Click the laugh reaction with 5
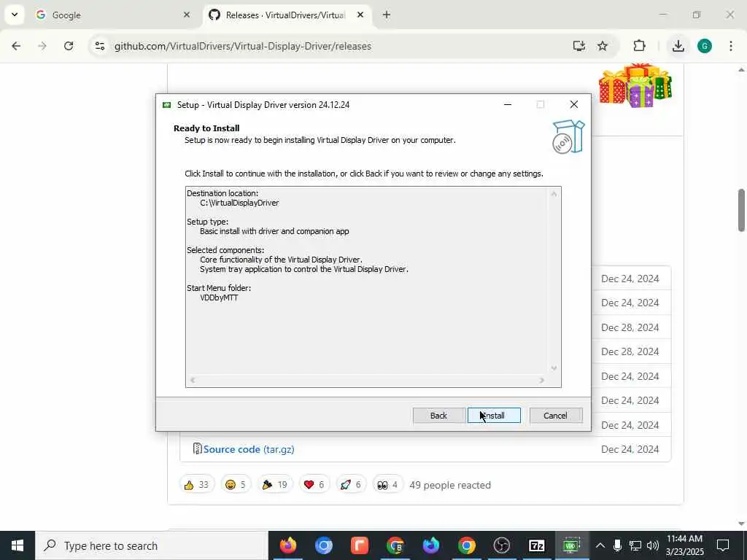Screen dimensions: 747x560 [x=236, y=485]
